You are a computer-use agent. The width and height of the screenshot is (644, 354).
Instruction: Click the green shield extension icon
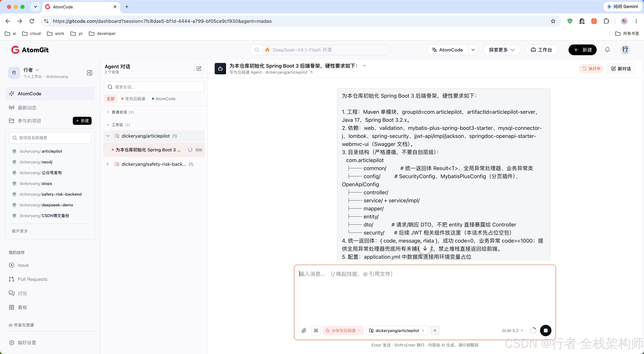pyautogui.click(x=570, y=21)
